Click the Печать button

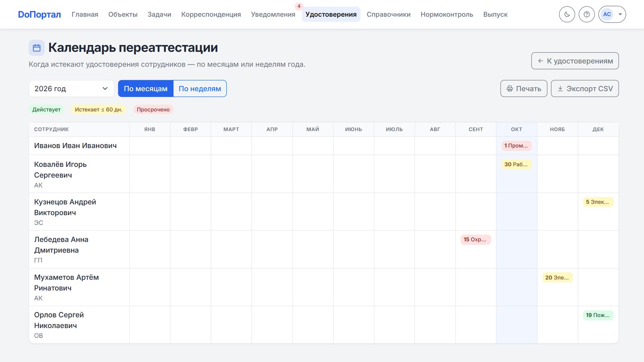524,88
